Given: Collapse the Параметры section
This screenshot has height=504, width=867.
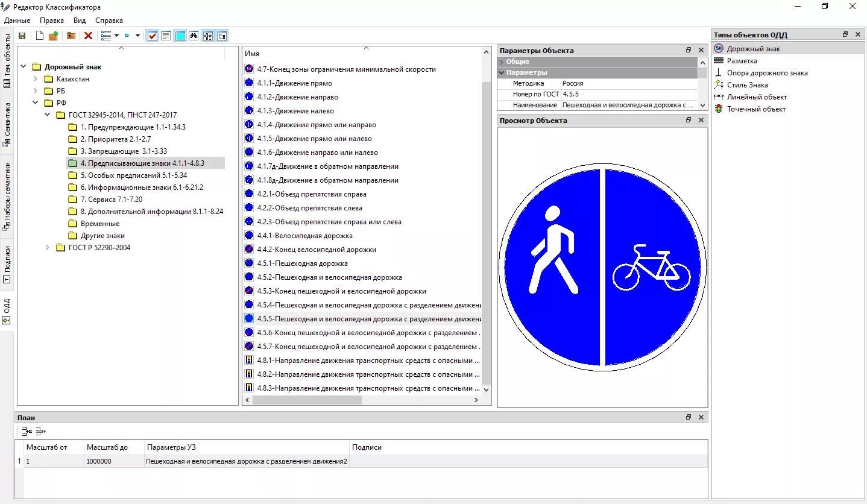Looking at the screenshot, I should pos(502,72).
